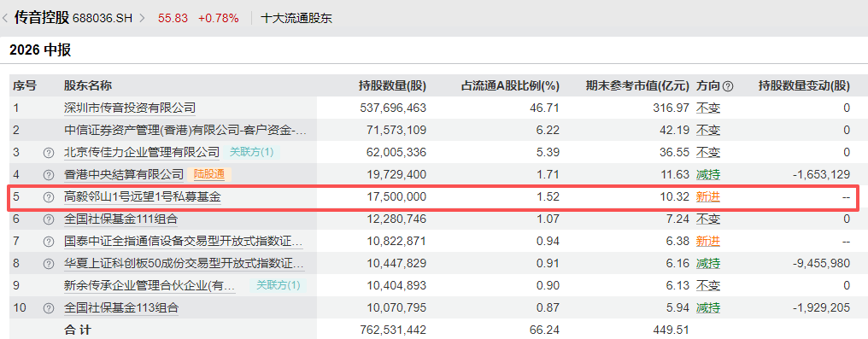
Task: Click the 陆股通 tag
Action: coord(209,174)
